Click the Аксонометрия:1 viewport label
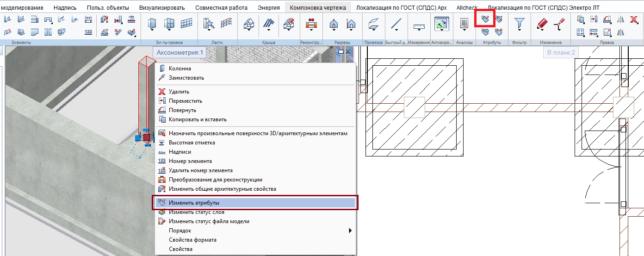Viewport: 644px width, 256px height. (180, 53)
